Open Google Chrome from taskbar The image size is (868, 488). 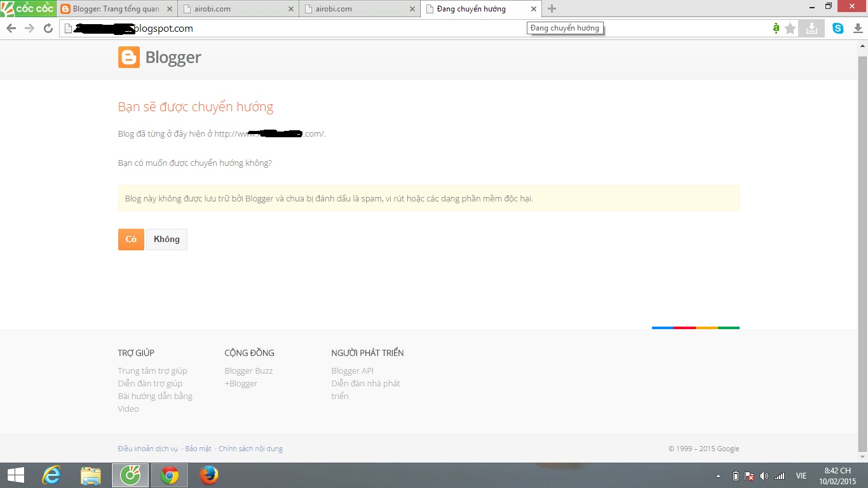170,475
